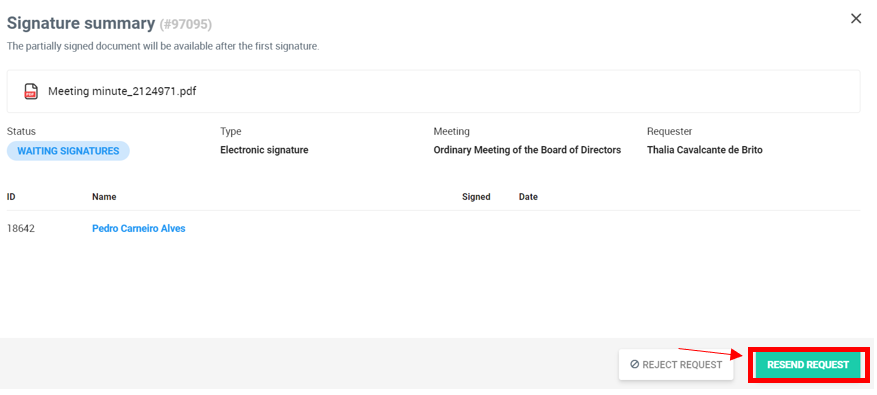877x395 pixels.
Task: Click Ordinary Meeting of the Board of Directors
Action: point(527,150)
